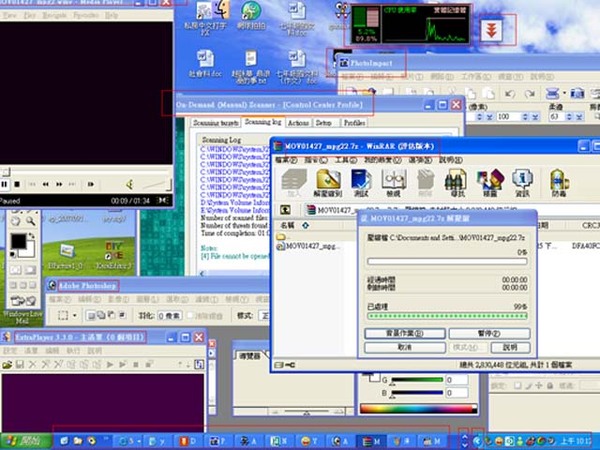
Task: Click PhotoImpact scanner toolbar icon
Action: (552, 93)
